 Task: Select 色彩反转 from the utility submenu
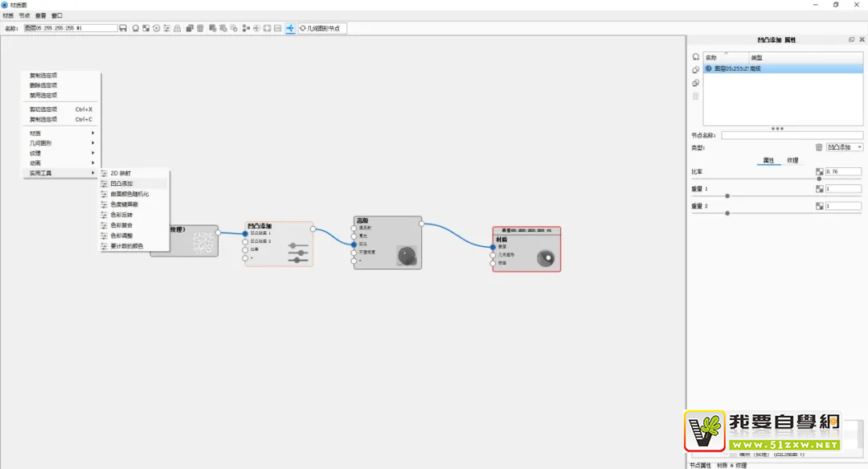(121, 215)
